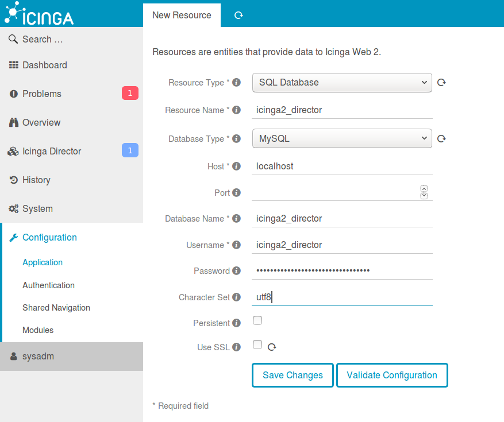The image size is (504, 422).
Task: Focus the Password input field
Action: [x=342, y=271]
